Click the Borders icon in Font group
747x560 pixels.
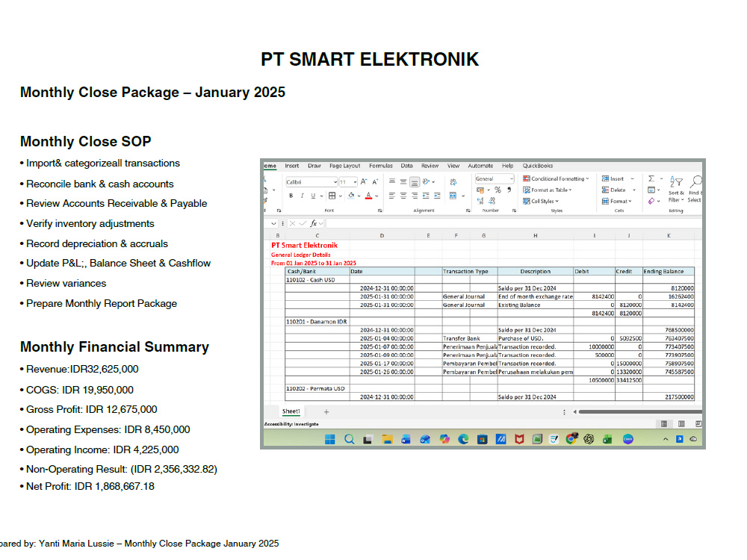pyautogui.click(x=332, y=196)
